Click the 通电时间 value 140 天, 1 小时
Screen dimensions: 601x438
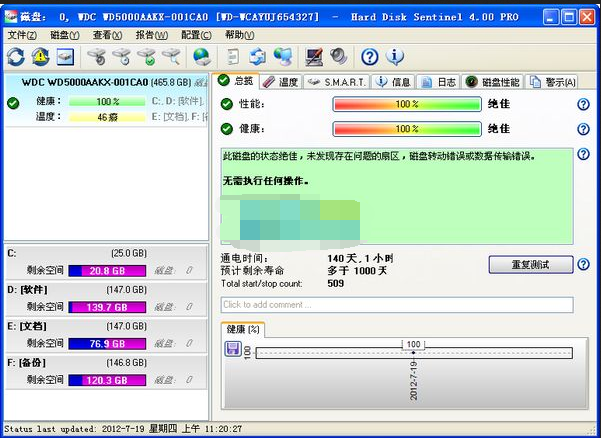360,258
